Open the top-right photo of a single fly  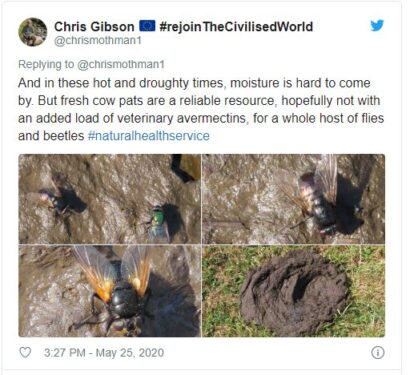pos(293,199)
